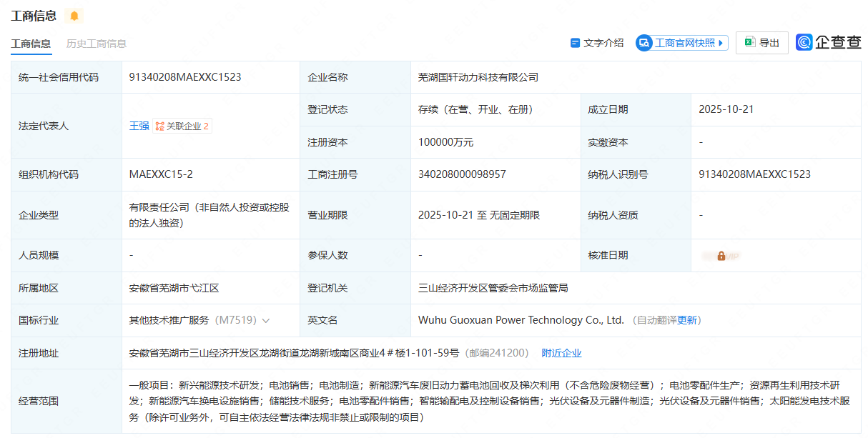Click the orange bell icon beside 工商信息 heading
The image size is (868, 438).
74,16
